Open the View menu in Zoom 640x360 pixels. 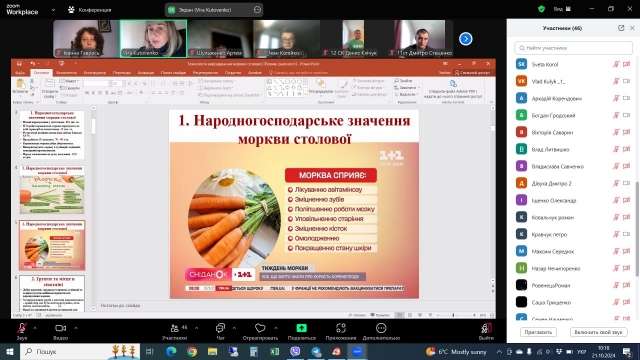(562, 9)
